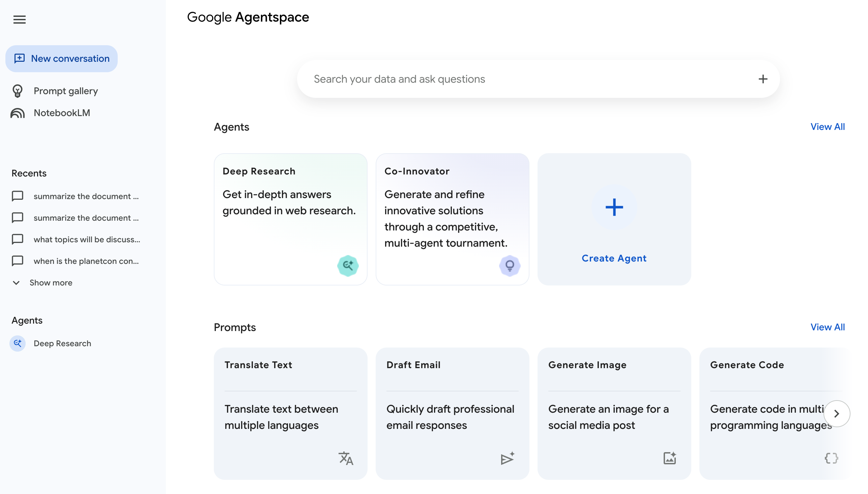Click the lightbulb icon beside Prompt gallery

(18, 91)
